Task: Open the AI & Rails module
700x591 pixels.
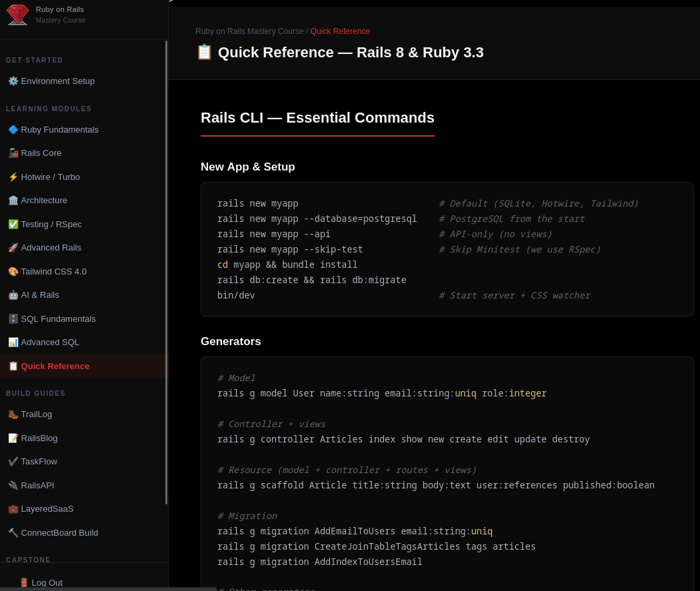Action: (83, 295)
